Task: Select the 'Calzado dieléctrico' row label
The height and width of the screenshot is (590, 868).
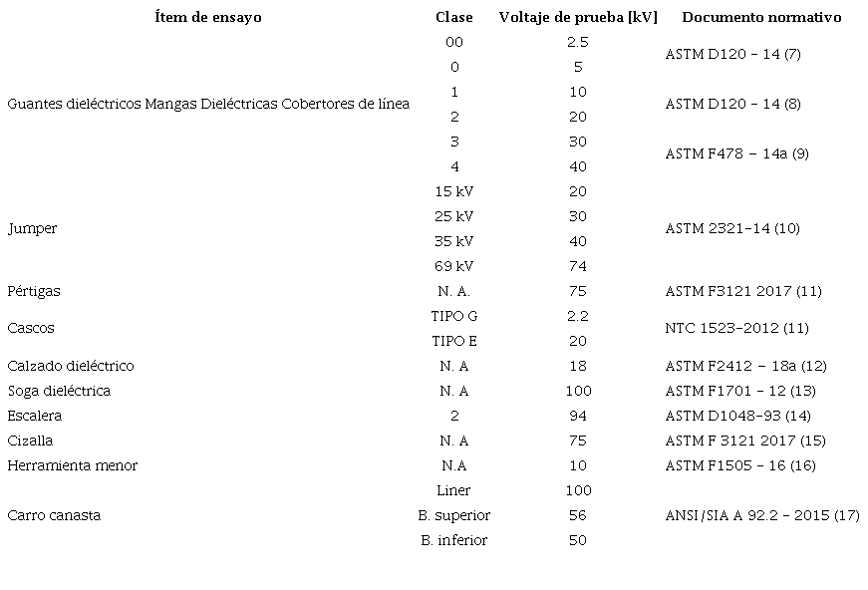Action: (x=71, y=366)
